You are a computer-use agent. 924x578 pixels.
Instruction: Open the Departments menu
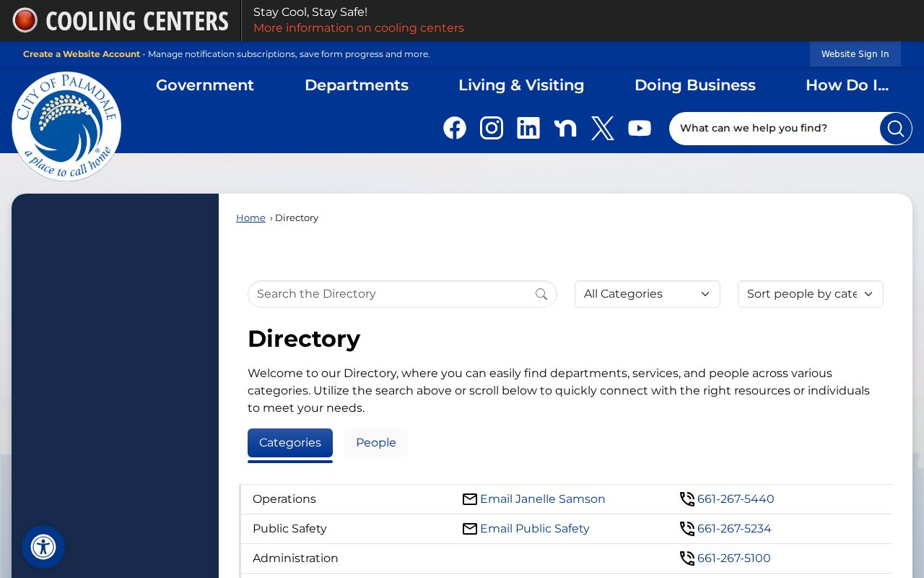[357, 85]
